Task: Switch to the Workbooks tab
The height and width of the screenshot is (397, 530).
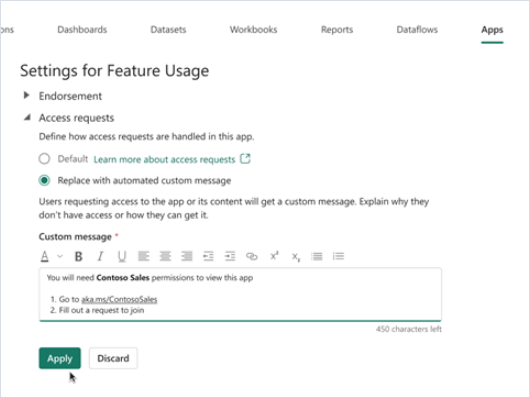Action: click(254, 30)
